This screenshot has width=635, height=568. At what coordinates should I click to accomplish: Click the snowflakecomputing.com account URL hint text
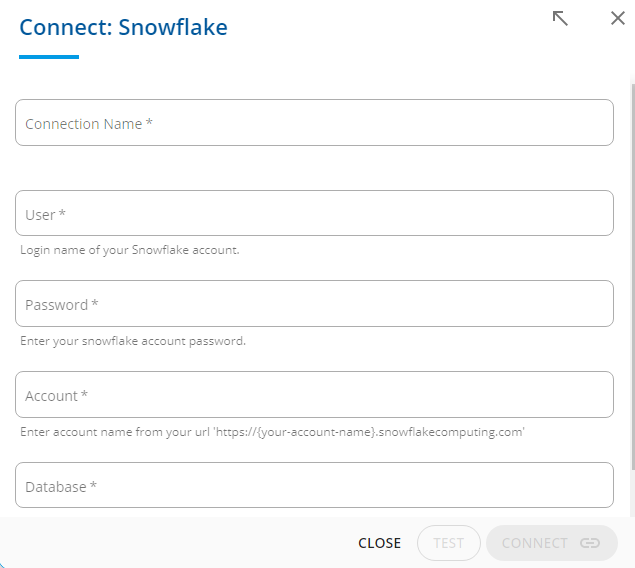pyautogui.click(x=272, y=432)
